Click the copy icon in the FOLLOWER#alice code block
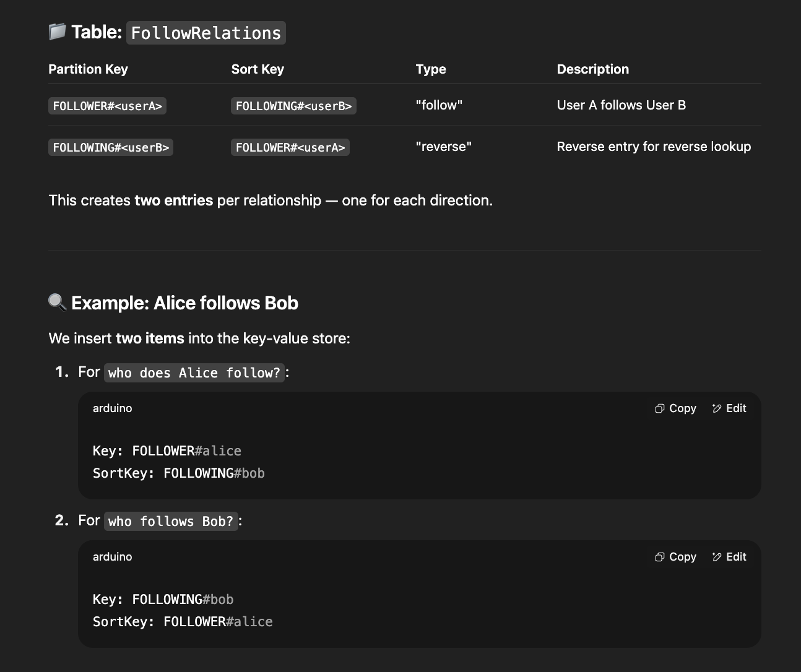 click(660, 408)
